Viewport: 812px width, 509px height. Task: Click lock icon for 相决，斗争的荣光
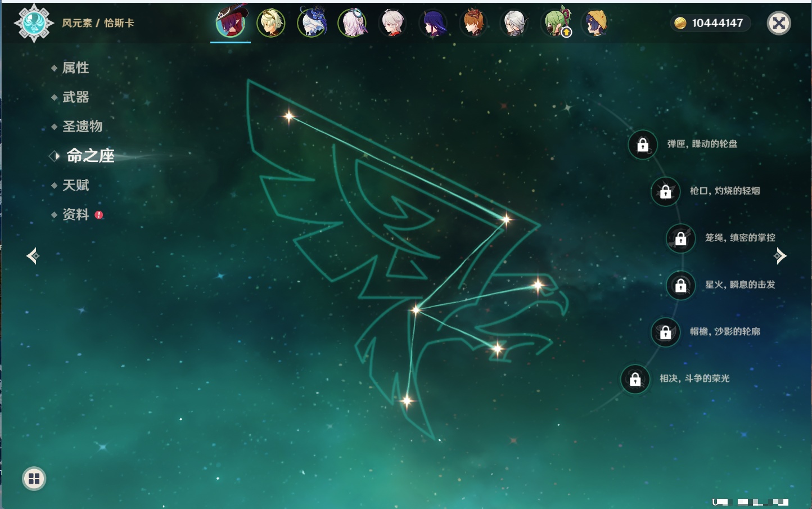pyautogui.click(x=635, y=379)
